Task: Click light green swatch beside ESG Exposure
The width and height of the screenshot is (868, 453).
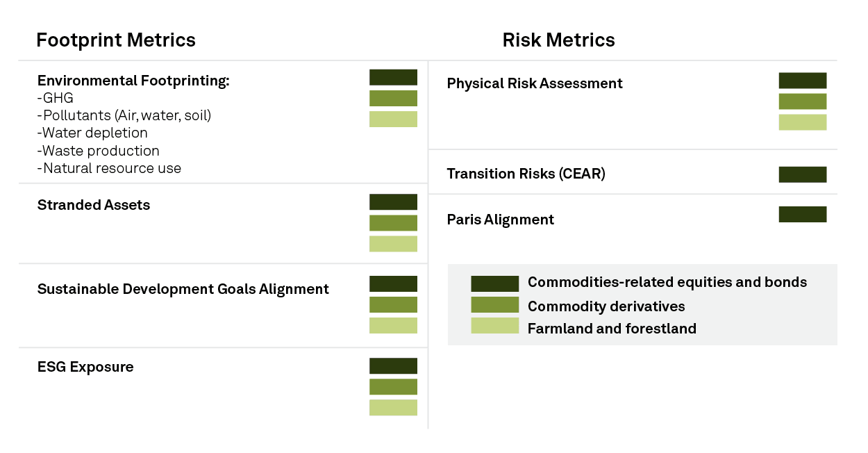Action: [393, 408]
